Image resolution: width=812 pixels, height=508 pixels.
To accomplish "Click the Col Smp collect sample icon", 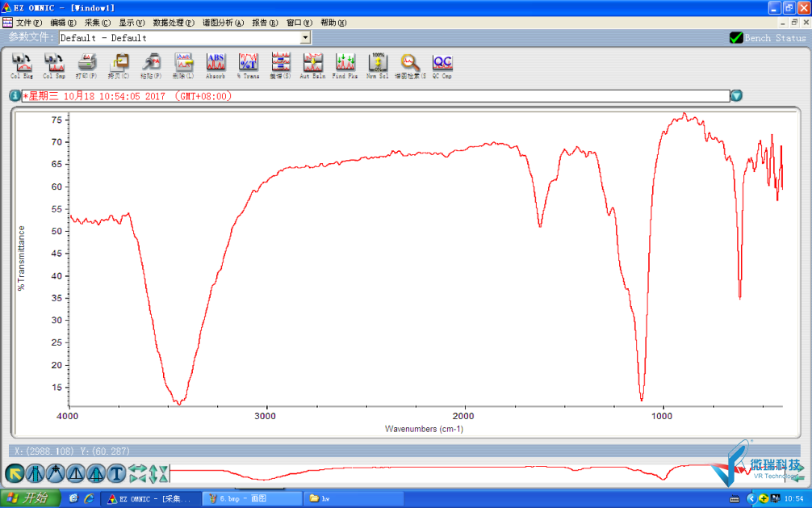I will point(54,65).
